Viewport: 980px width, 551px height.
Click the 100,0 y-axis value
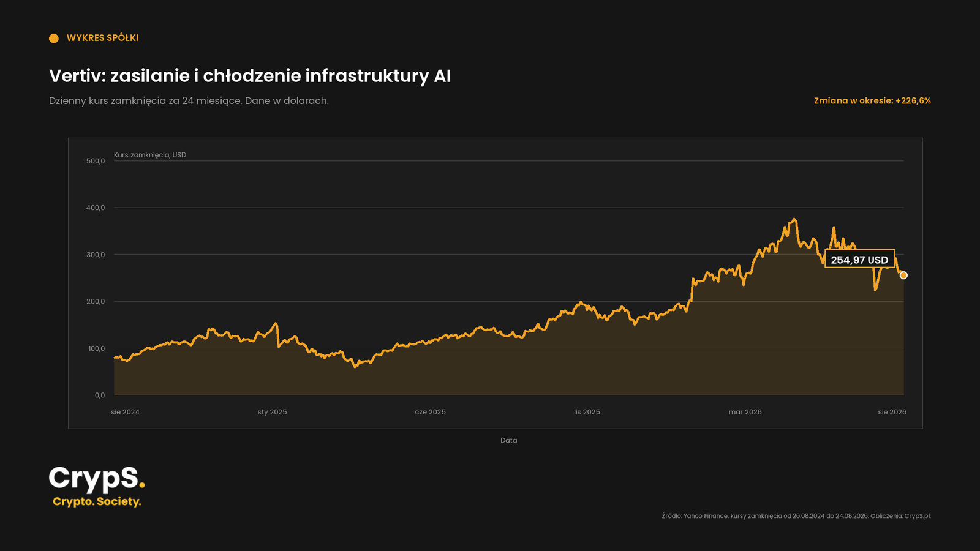96,348
